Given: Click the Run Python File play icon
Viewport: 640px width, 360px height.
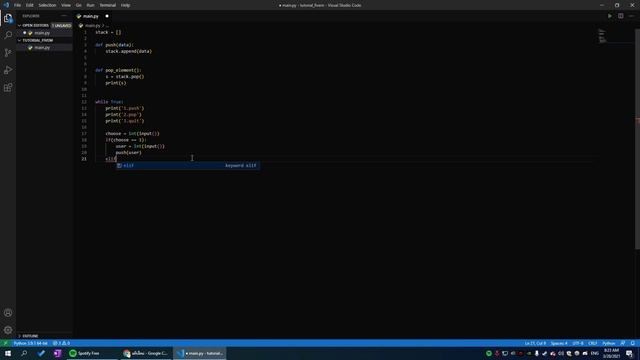Looking at the screenshot, I should (x=610, y=16).
